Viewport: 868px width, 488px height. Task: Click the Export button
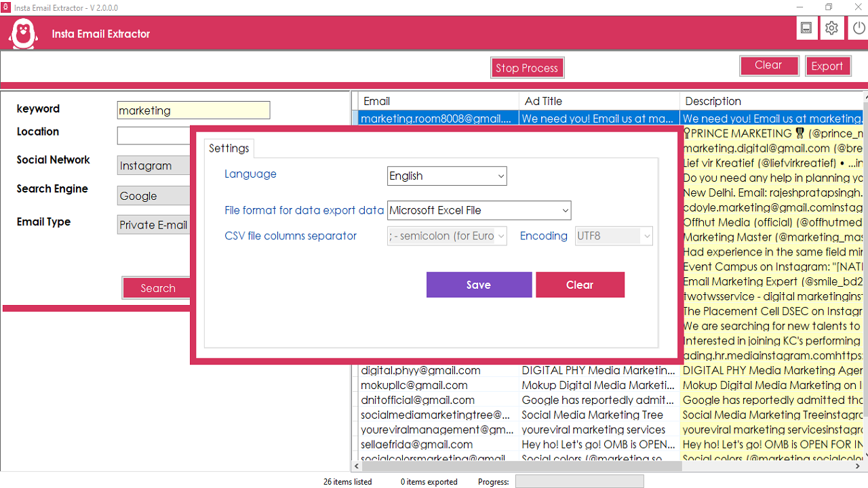828,66
